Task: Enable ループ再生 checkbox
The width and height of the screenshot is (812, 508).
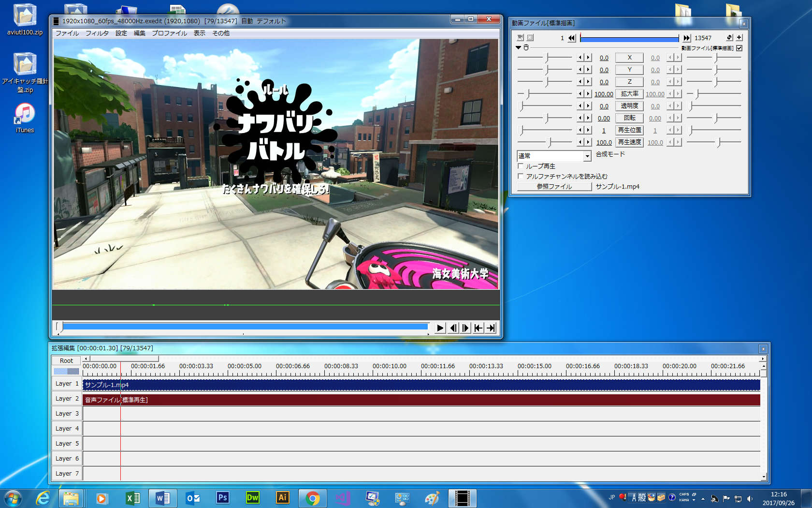Action: [x=521, y=166]
